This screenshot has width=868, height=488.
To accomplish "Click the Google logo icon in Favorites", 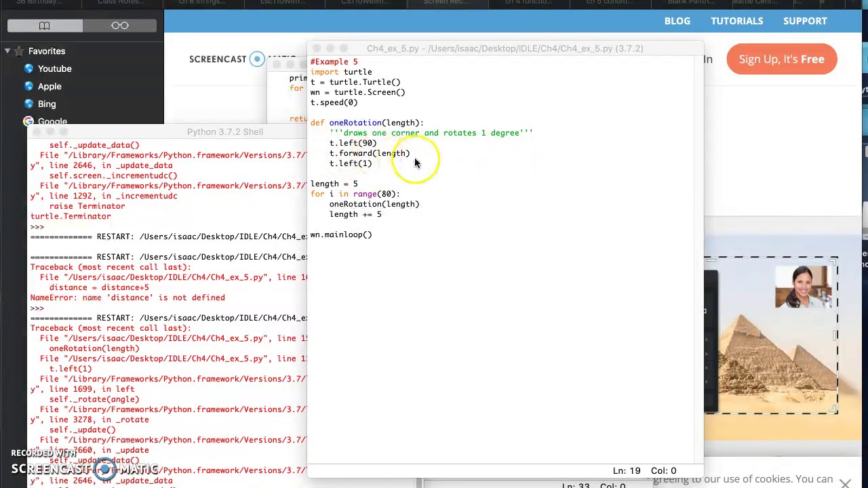I will coord(28,121).
